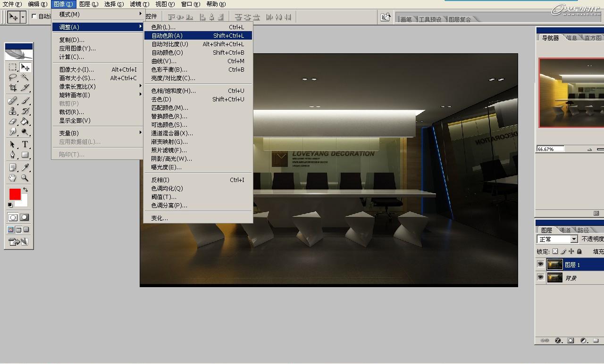This screenshot has height=364, width=604.
Task: Toggle lock all padlock icon
Action: pos(579,251)
